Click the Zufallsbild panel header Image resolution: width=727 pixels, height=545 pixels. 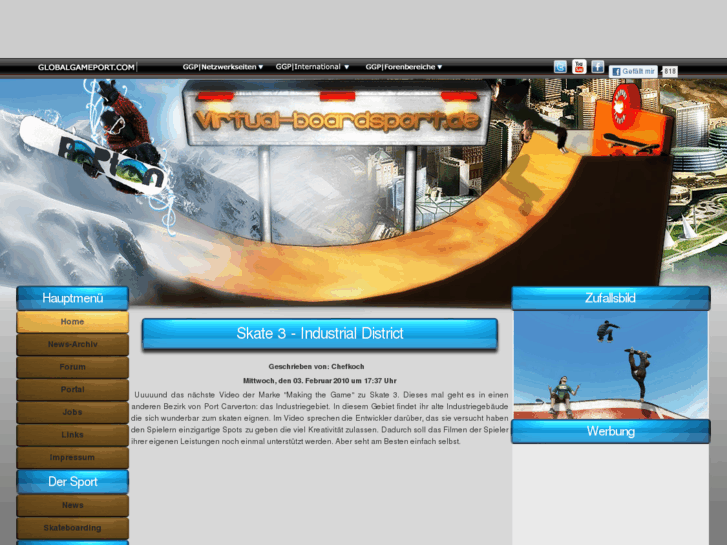611,298
